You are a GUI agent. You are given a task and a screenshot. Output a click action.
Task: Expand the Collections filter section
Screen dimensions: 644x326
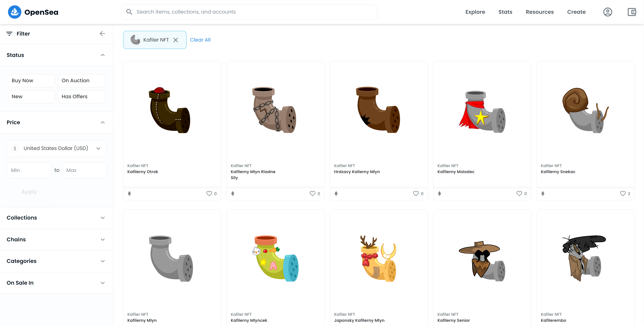click(x=57, y=218)
